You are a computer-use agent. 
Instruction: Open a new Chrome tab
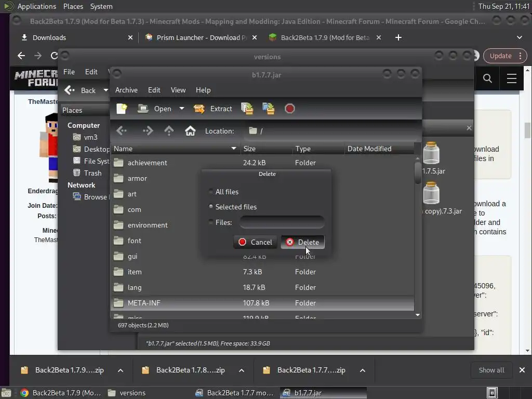(398, 37)
